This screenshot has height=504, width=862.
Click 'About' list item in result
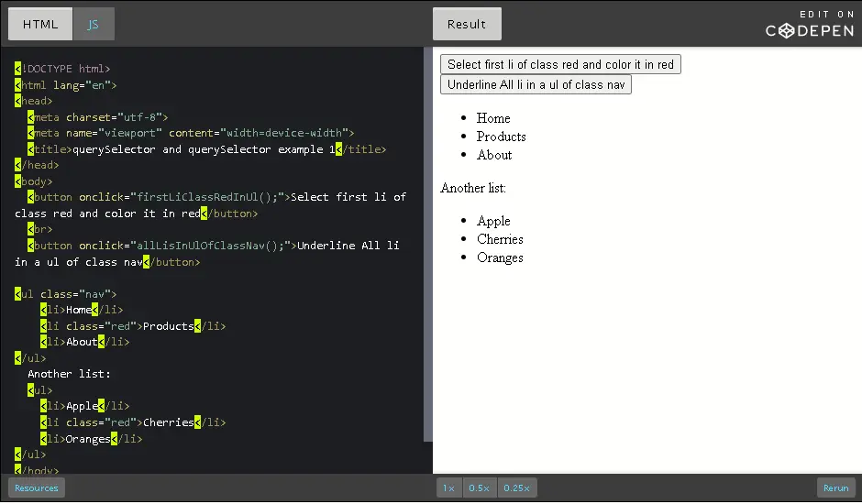[x=494, y=155]
